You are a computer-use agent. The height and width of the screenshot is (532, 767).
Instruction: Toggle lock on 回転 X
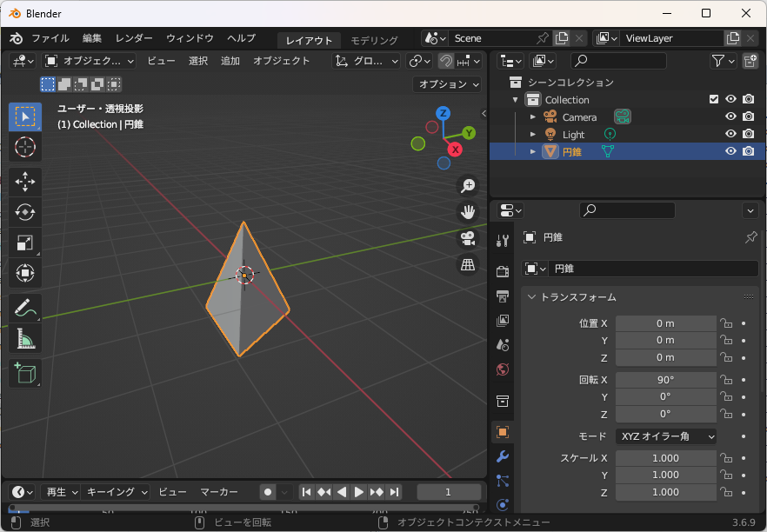[x=726, y=379]
